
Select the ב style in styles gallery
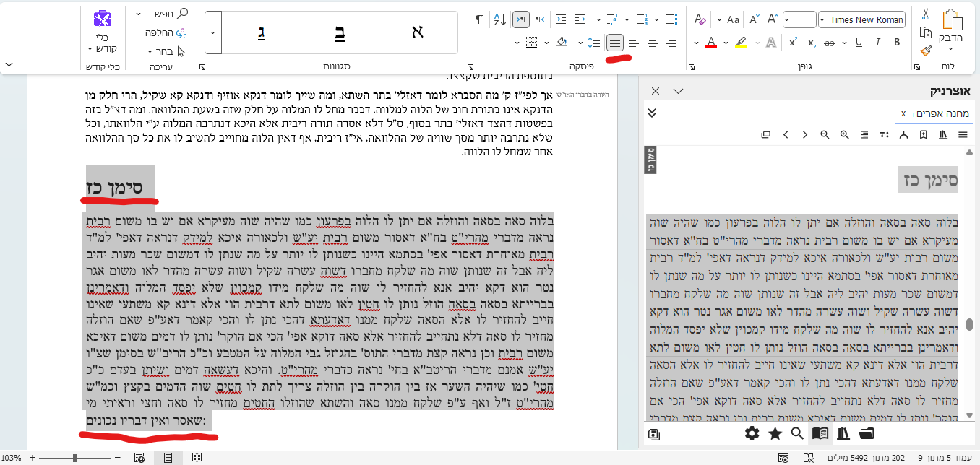(x=339, y=32)
